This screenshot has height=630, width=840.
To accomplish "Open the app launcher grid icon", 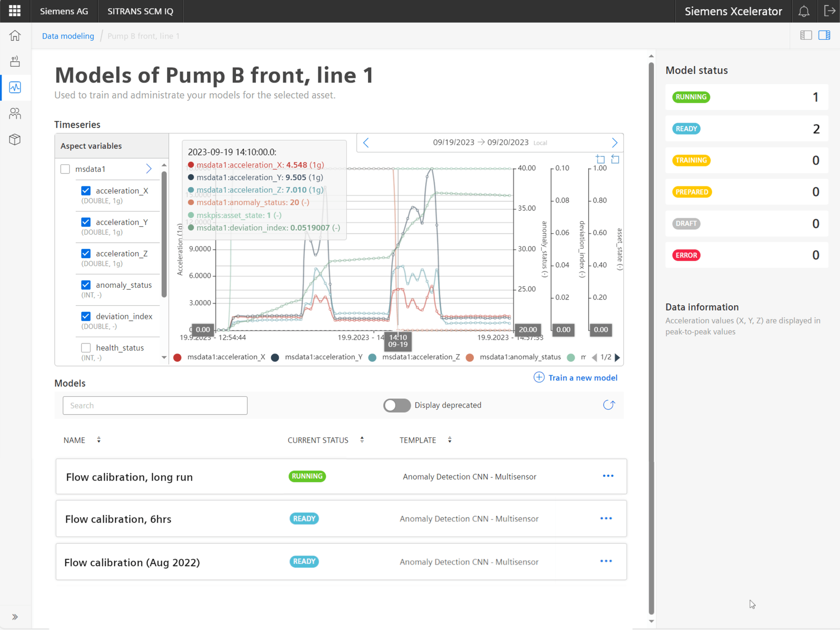I will click(x=15, y=11).
